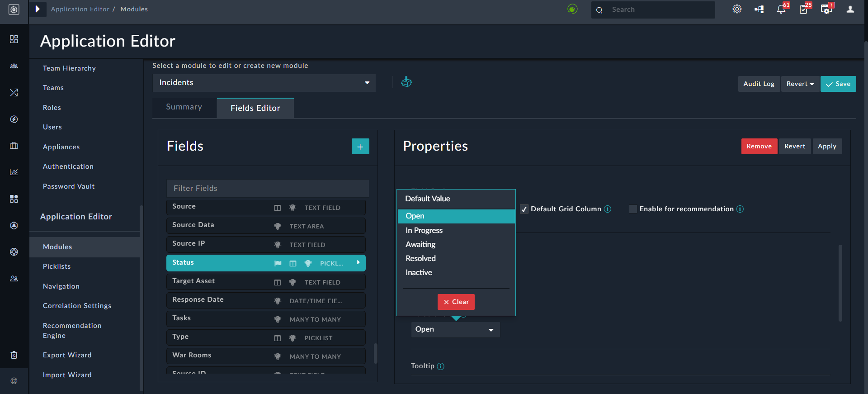The image size is (868, 394).
Task: Select In Progress default value
Action: point(456,230)
